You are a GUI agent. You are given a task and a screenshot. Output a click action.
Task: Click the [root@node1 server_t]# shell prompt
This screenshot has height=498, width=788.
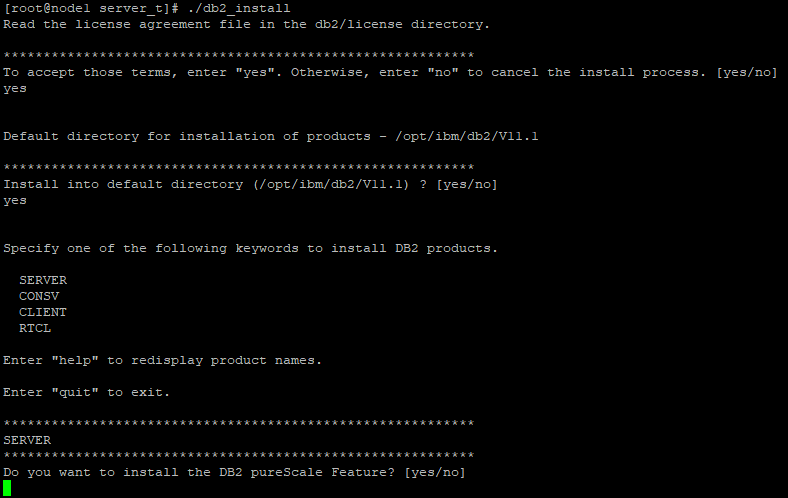(90, 8)
